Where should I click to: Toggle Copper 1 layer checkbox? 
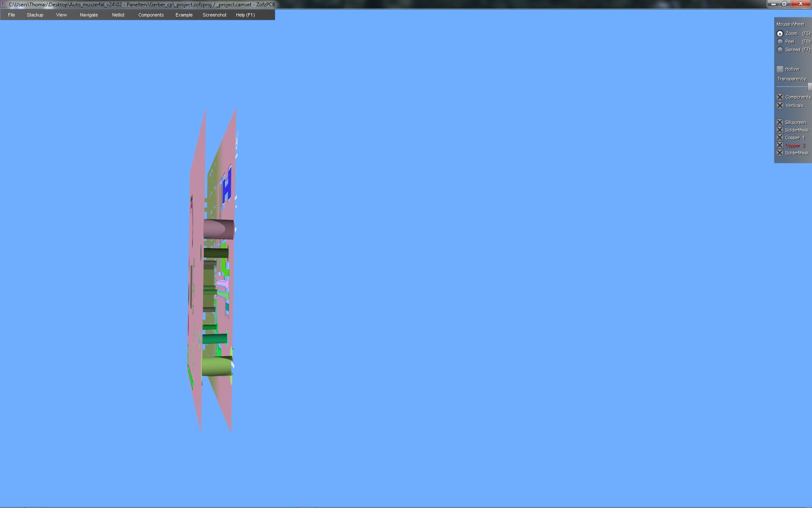tap(780, 138)
